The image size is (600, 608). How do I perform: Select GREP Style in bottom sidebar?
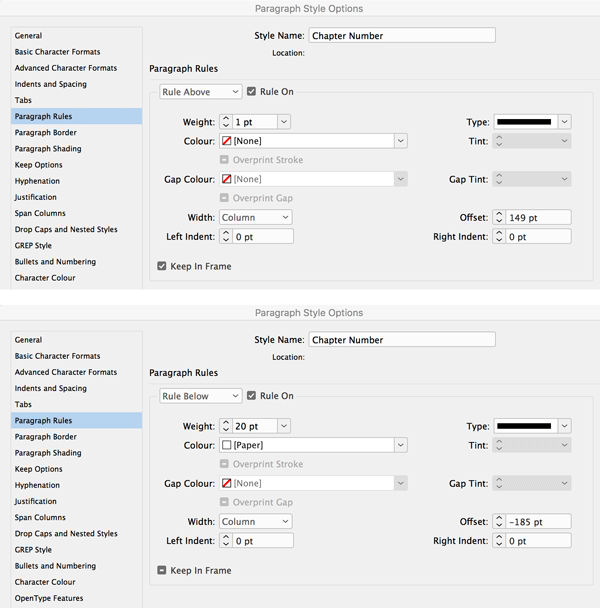coord(33,550)
